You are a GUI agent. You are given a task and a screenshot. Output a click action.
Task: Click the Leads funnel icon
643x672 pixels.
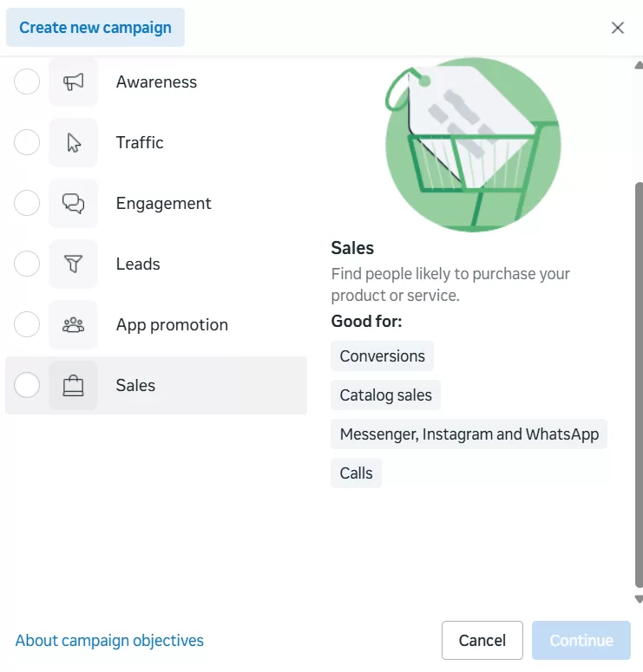74,264
